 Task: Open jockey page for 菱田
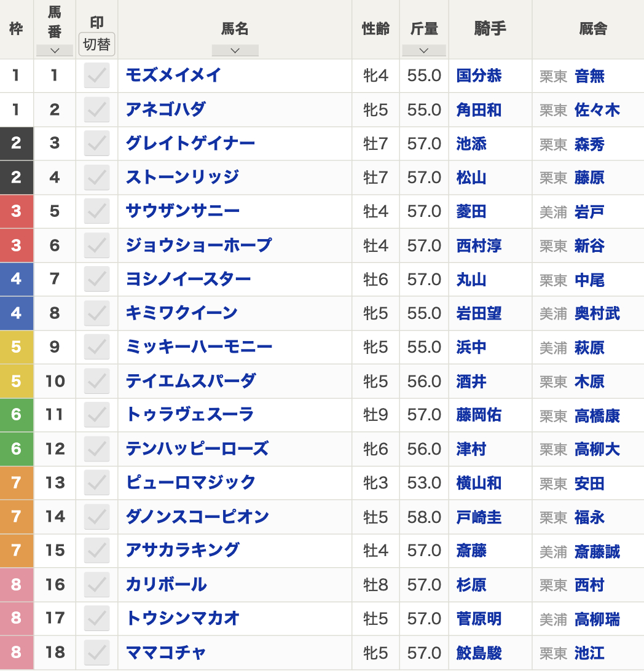[x=471, y=211]
